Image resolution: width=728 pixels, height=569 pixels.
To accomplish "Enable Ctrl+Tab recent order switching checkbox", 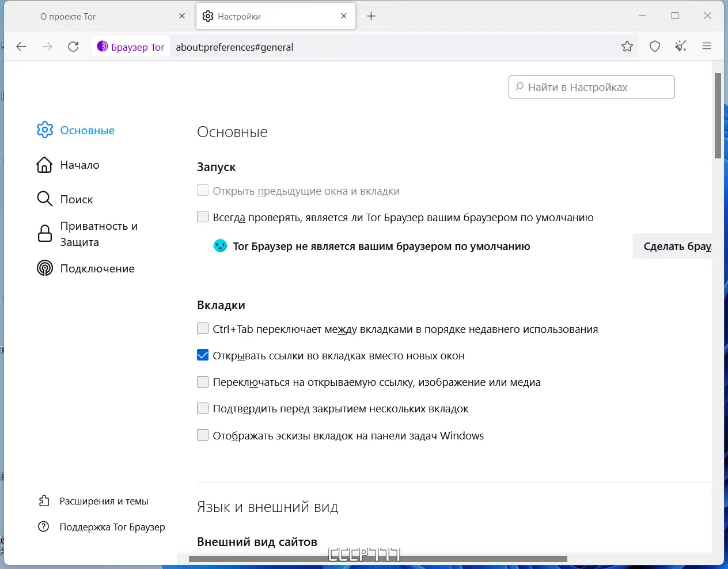I will tap(203, 328).
